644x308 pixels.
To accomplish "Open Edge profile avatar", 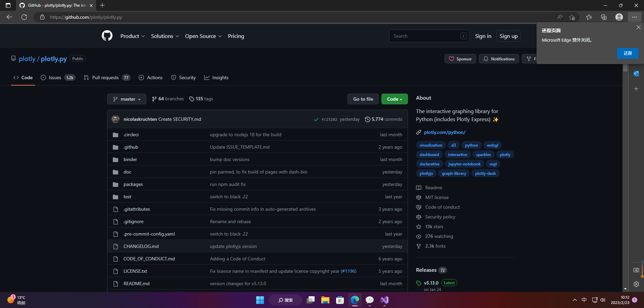I will [619, 17].
